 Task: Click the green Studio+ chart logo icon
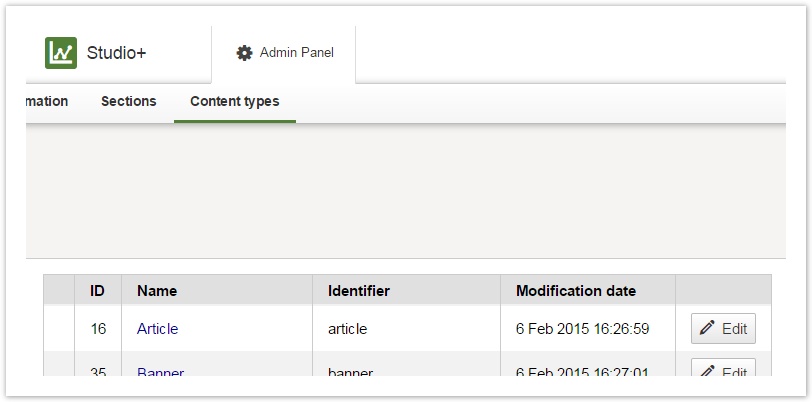61,53
